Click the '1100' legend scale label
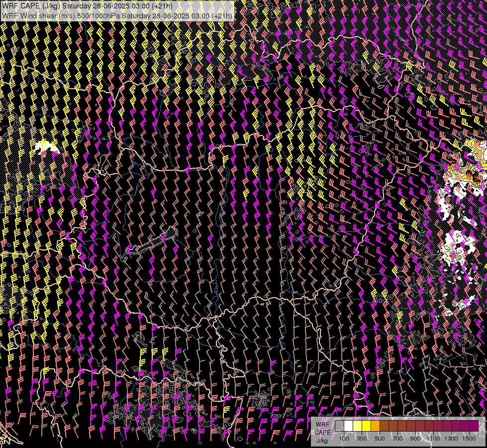Viewport: 487px width, 448px height. [433, 439]
